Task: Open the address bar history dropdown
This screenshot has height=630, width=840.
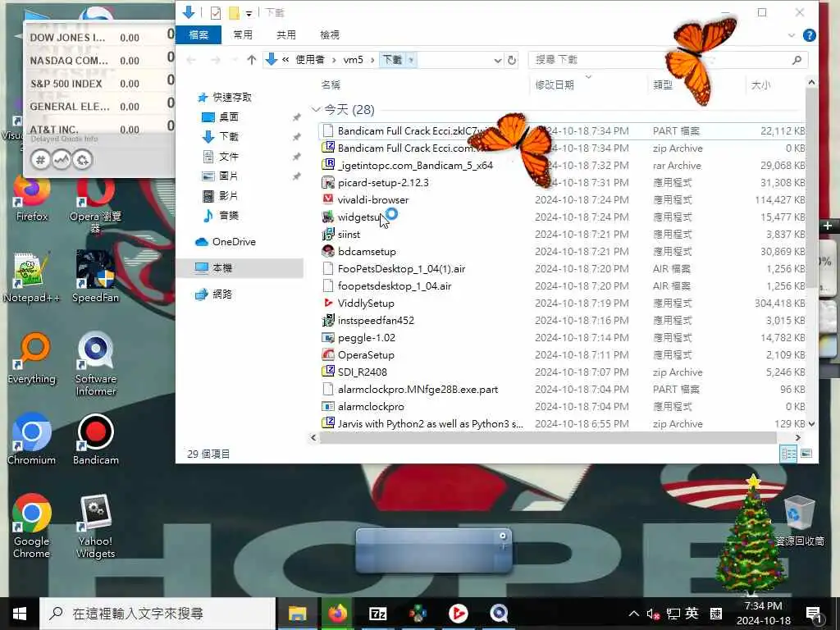Action: pos(498,60)
